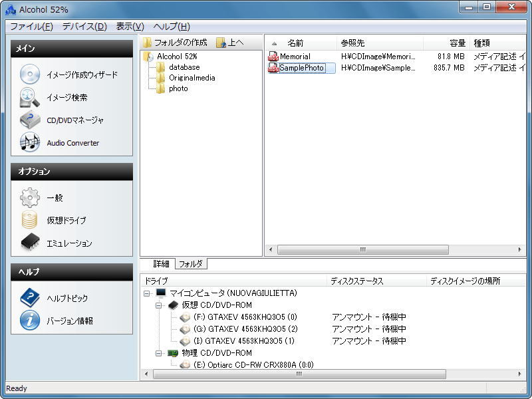This screenshot has height=399, width=532.
Task: Click the イメージ検索 label
Action: tap(67, 98)
